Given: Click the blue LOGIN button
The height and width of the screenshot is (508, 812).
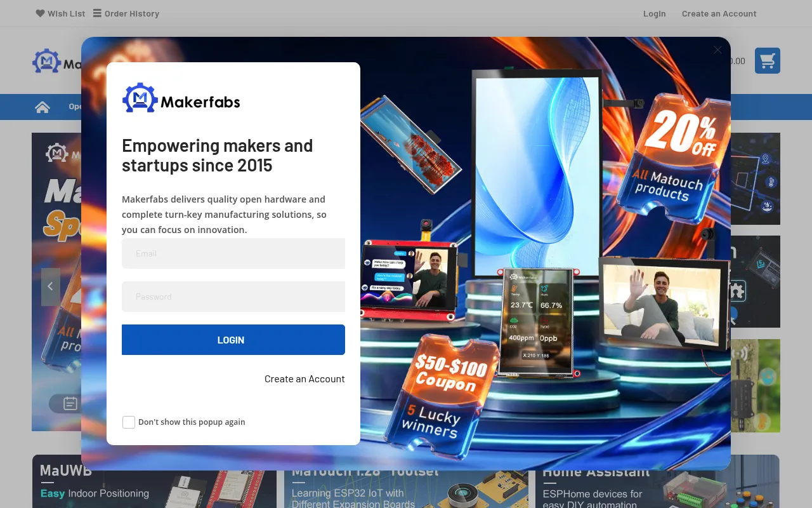Looking at the screenshot, I should pyautogui.click(x=233, y=340).
